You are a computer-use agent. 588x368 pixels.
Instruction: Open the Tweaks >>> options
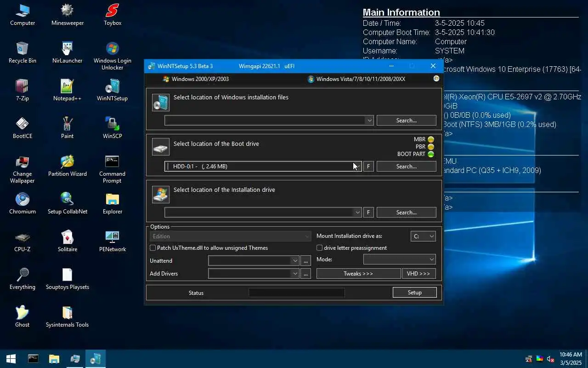359,274
